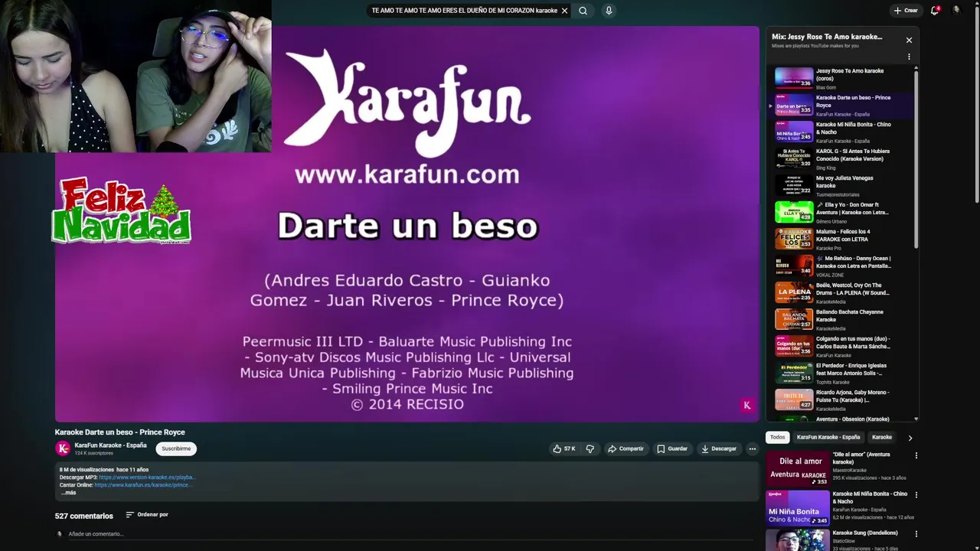Click the playlist panel scrollbar
Screen dimensions: 980x551
pos(916,159)
